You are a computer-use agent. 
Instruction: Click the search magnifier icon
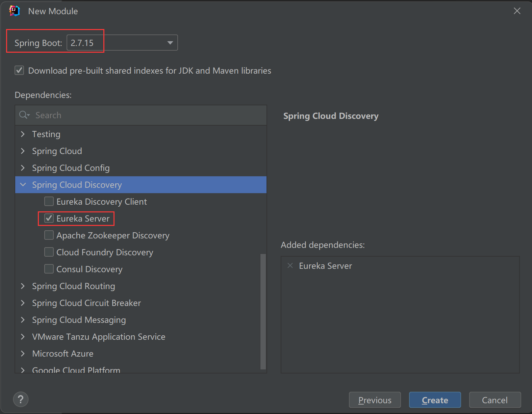(24, 115)
